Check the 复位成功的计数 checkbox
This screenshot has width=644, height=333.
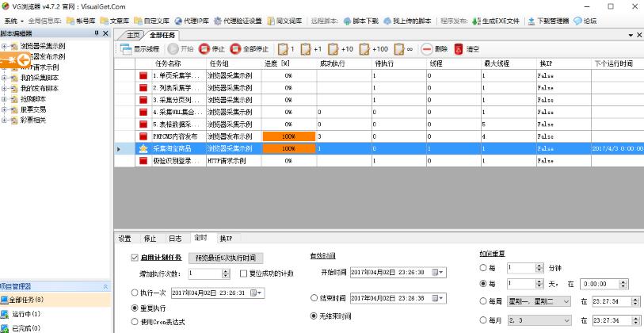(243, 274)
